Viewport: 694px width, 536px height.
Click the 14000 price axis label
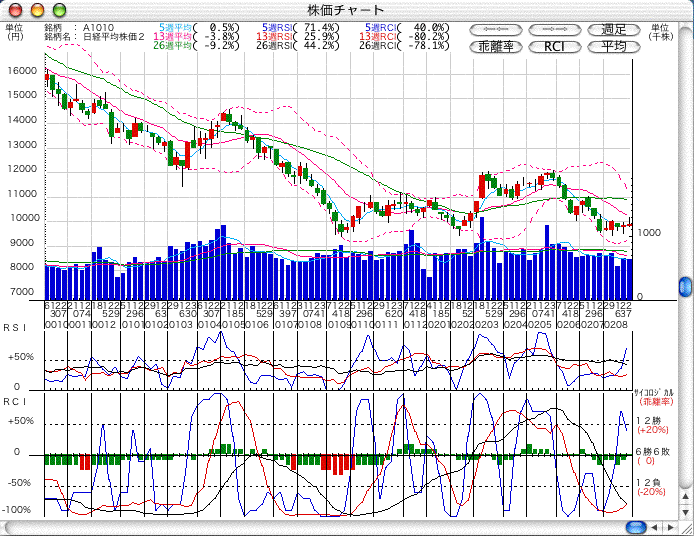[x=22, y=120]
